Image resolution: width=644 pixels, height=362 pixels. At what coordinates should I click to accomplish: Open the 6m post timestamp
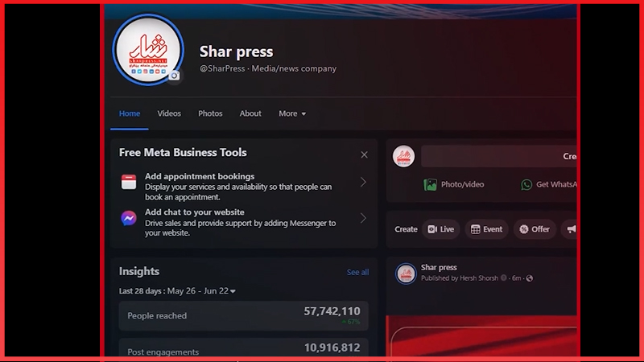tap(516, 278)
